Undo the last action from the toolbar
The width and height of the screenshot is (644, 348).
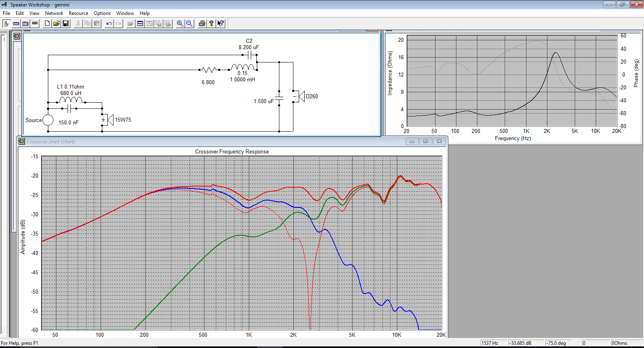click(109, 23)
